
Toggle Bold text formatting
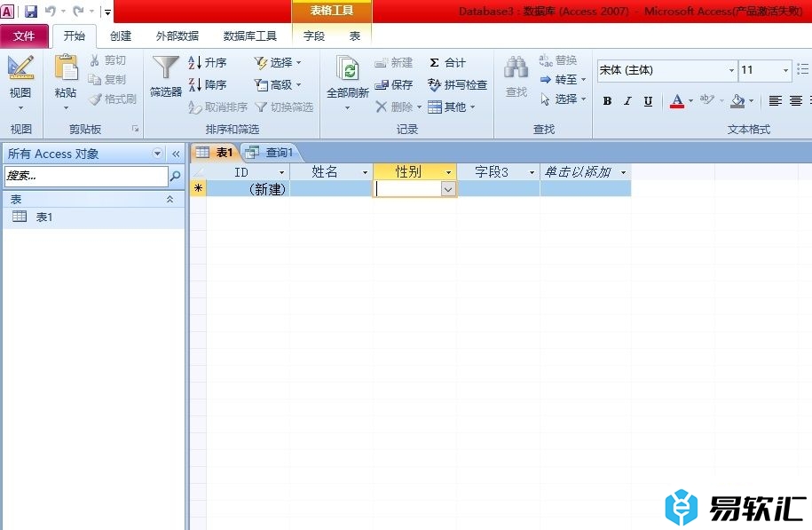click(607, 101)
